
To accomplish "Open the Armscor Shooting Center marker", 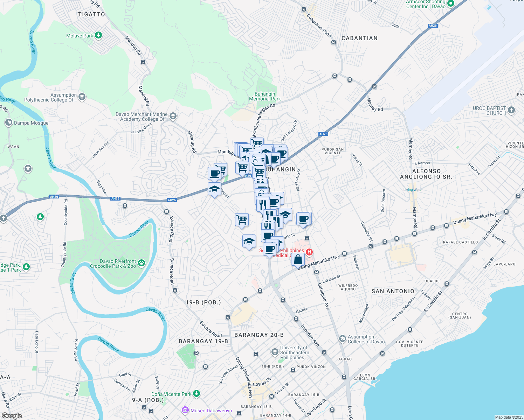I will pos(450,3).
